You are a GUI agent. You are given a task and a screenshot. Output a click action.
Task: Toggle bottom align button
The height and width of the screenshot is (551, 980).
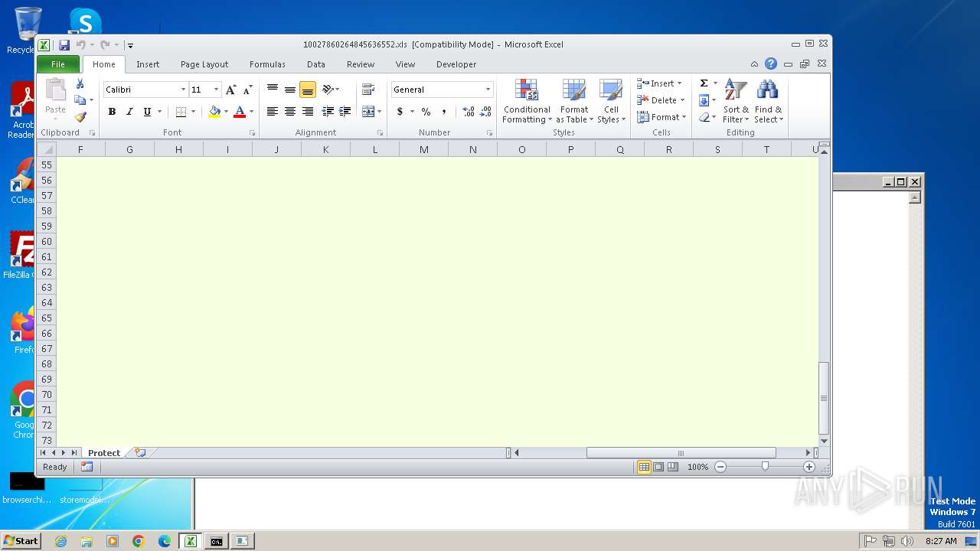click(x=308, y=90)
